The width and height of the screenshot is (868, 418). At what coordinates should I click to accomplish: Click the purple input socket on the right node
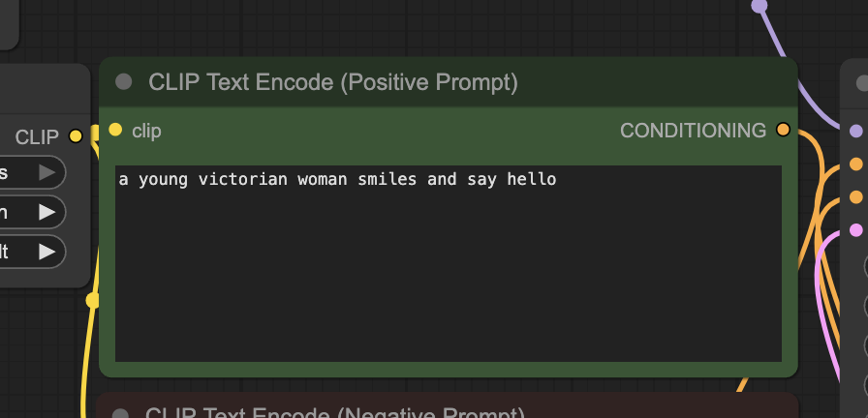point(855,131)
